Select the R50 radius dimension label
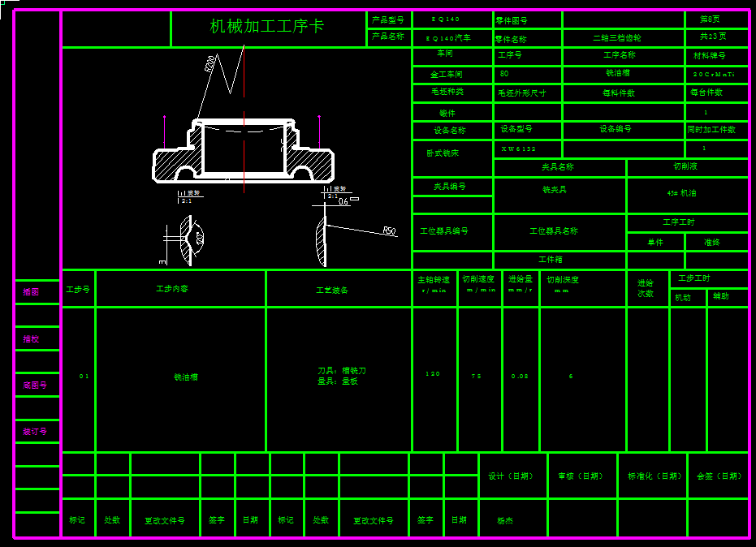756x547 pixels. click(x=389, y=231)
